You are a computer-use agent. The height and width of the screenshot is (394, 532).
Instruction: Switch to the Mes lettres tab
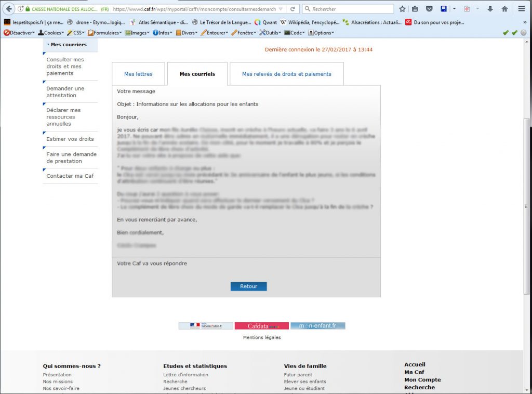point(138,74)
